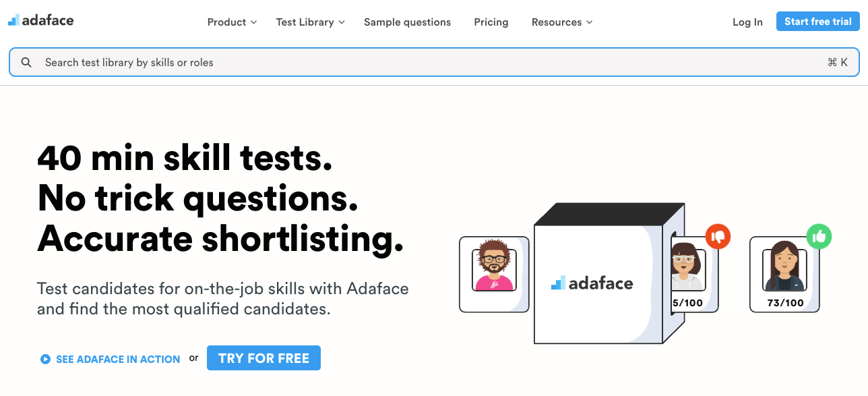
Task: Click the TRY FOR FREE button
Action: (x=263, y=358)
